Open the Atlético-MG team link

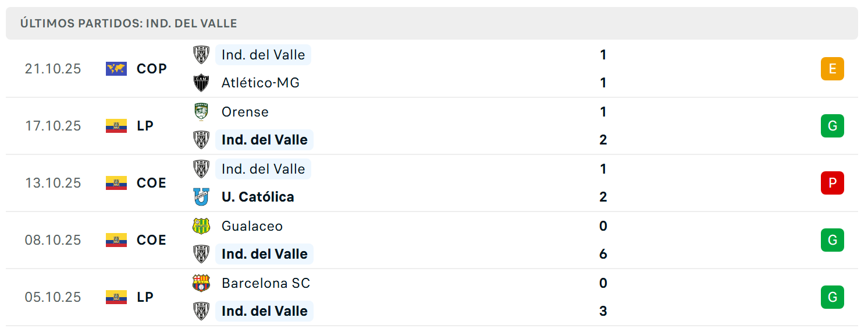pyautogui.click(x=260, y=83)
